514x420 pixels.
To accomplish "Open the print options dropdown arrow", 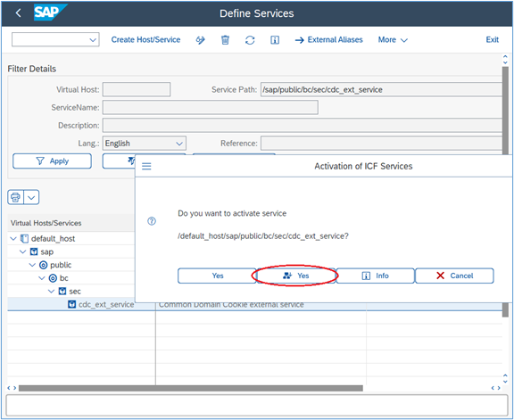I will click(x=31, y=197).
